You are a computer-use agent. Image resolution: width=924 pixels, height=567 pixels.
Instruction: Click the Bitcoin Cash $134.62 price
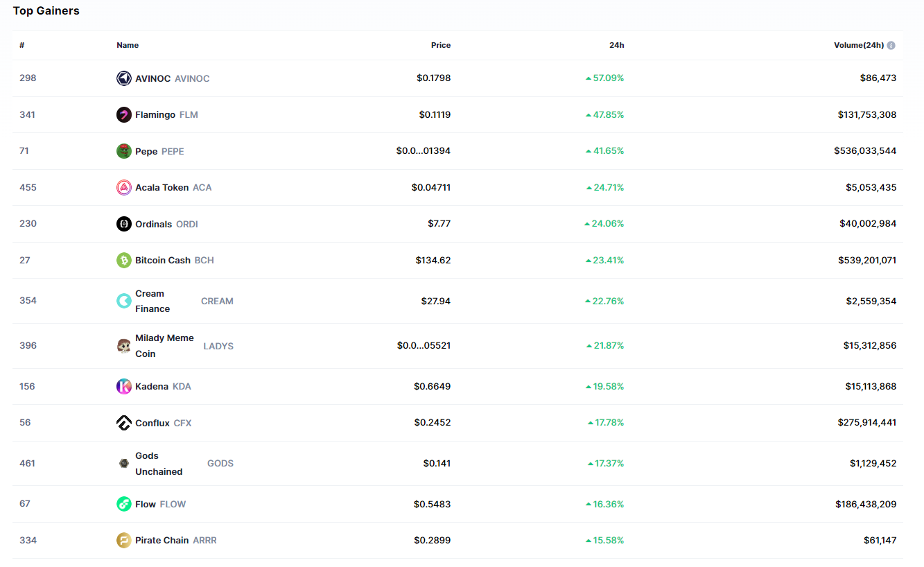(433, 261)
